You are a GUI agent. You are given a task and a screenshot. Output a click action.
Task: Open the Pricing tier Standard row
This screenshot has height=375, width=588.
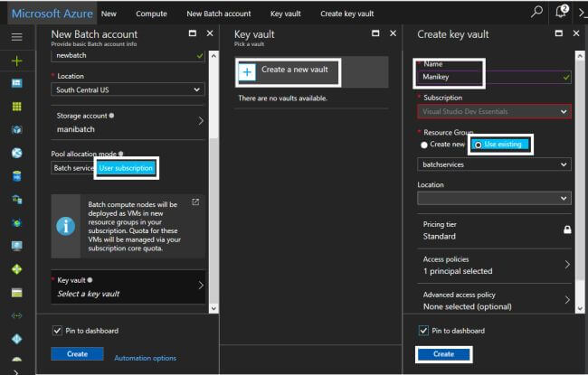click(494, 230)
